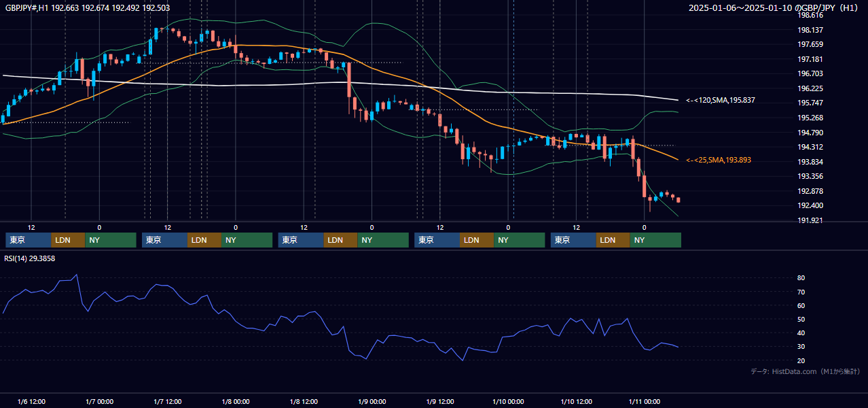Click the 東京 session block for 1/9

437,240
